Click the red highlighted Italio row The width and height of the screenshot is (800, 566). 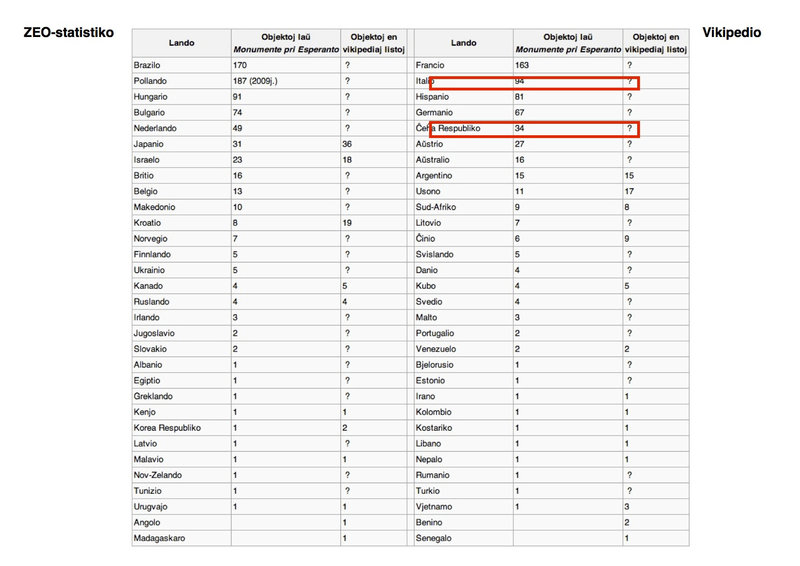pos(534,83)
